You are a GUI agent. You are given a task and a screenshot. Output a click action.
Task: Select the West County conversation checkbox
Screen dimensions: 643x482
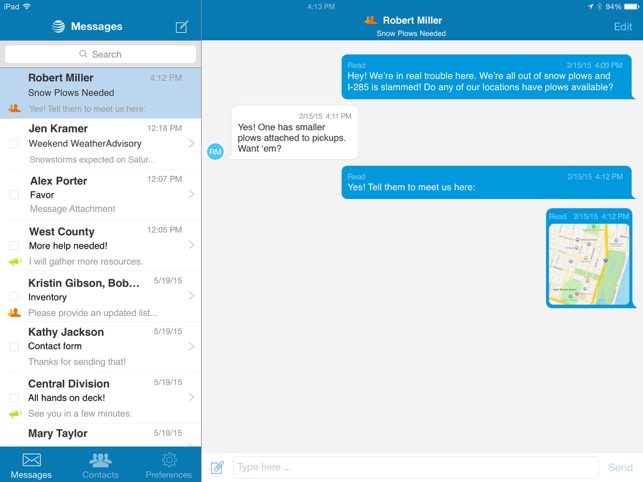click(14, 245)
